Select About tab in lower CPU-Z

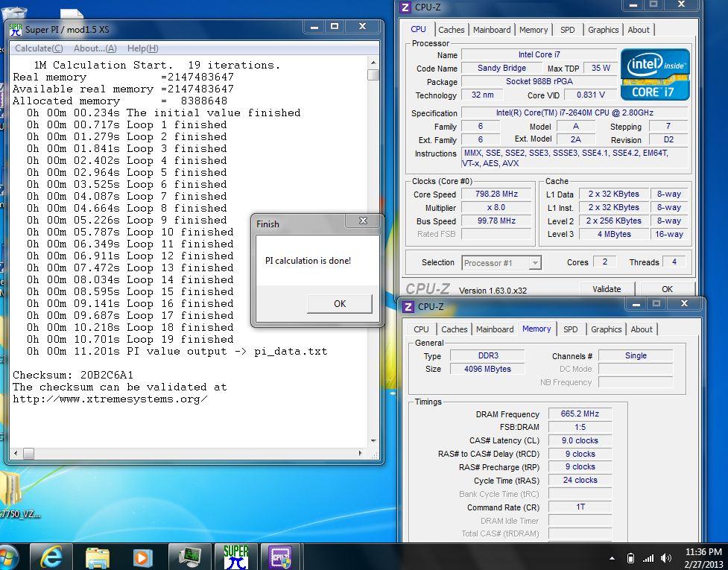tap(642, 329)
